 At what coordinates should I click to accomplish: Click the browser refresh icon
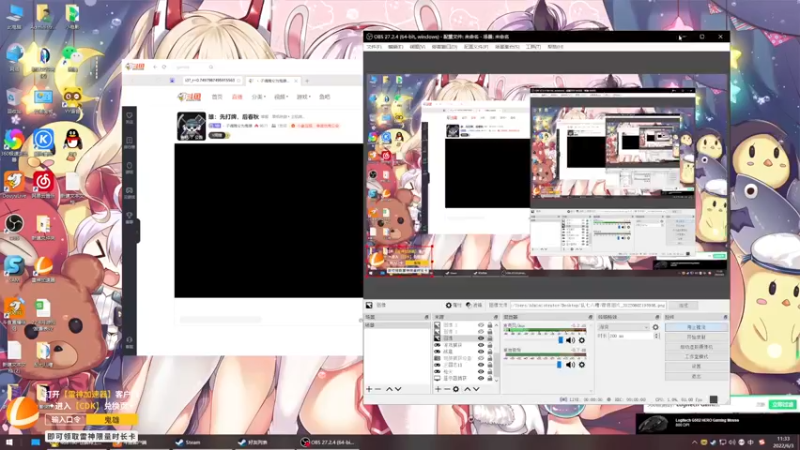[164, 67]
